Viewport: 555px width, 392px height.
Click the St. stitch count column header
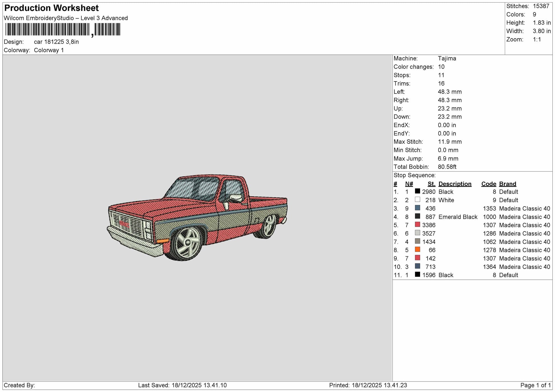point(432,184)
